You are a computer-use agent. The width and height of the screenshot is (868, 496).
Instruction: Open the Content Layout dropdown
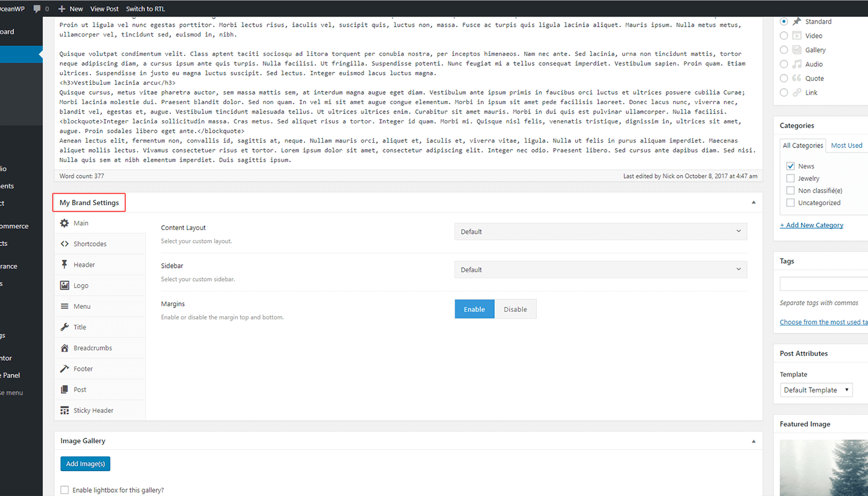point(600,232)
